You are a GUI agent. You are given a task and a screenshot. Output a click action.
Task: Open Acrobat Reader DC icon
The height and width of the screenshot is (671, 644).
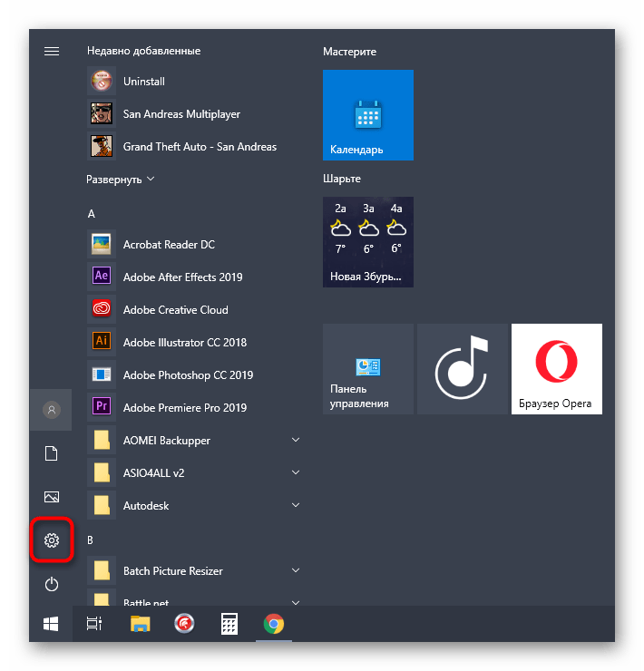point(102,244)
